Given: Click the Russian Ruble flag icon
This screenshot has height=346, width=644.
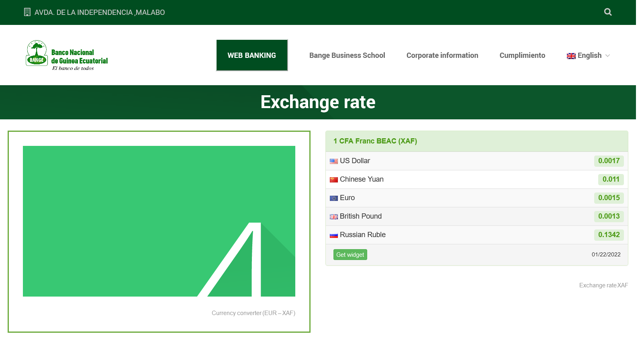Looking at the screenshot, I should [334, 235].
